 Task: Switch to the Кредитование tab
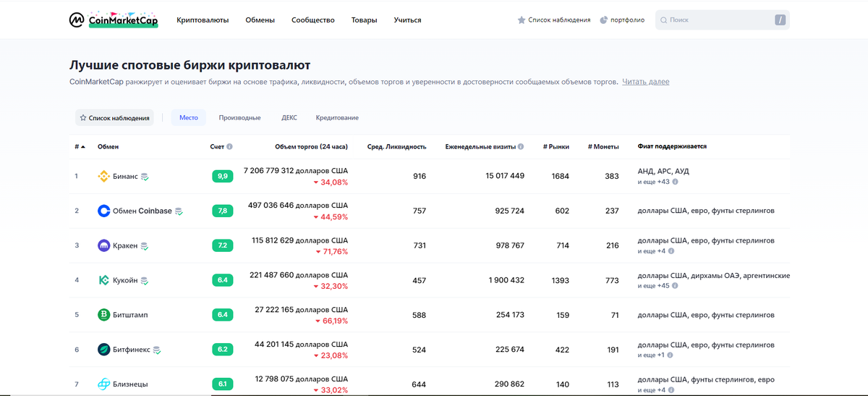point(337,117)
